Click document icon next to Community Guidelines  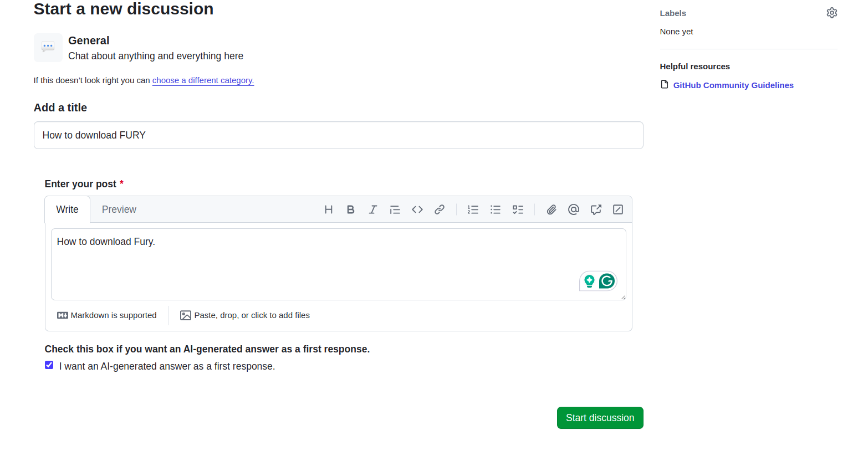coord(665,85)
